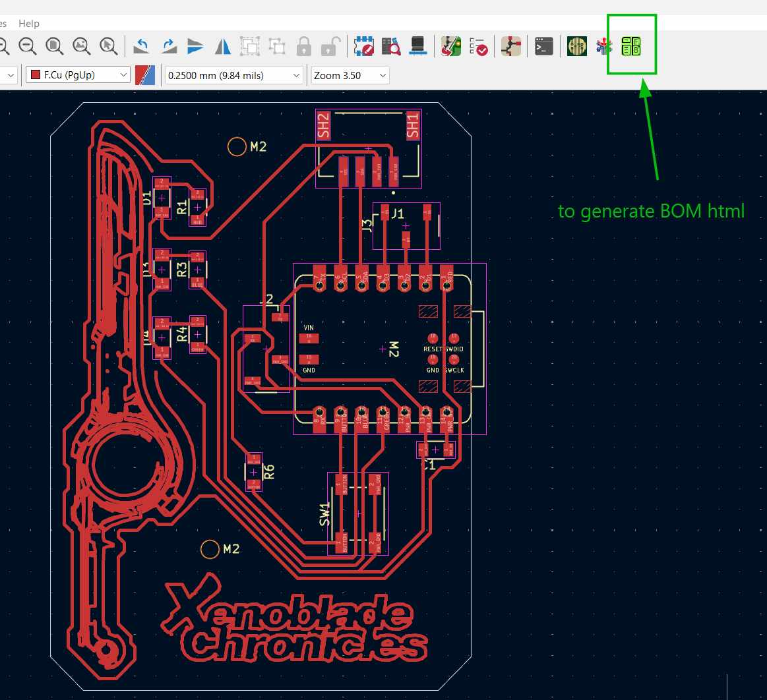Click Zoom to Fit page icon

tap(54, 46)
